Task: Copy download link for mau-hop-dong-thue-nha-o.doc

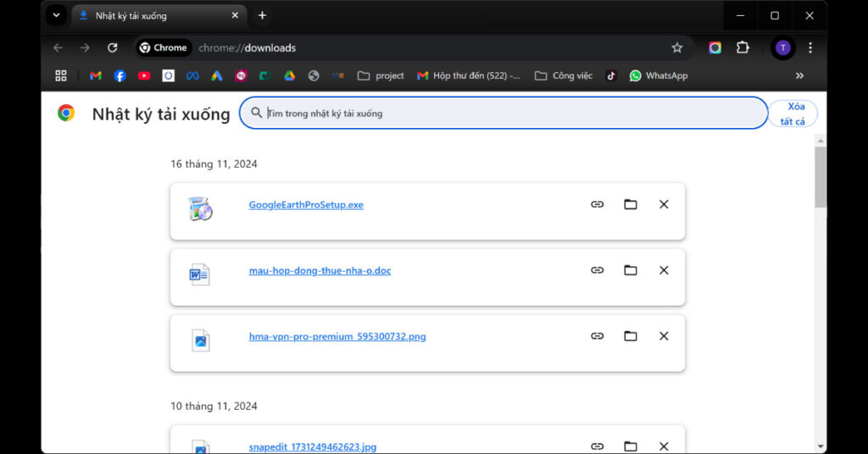Action: (x=597, y=270)
